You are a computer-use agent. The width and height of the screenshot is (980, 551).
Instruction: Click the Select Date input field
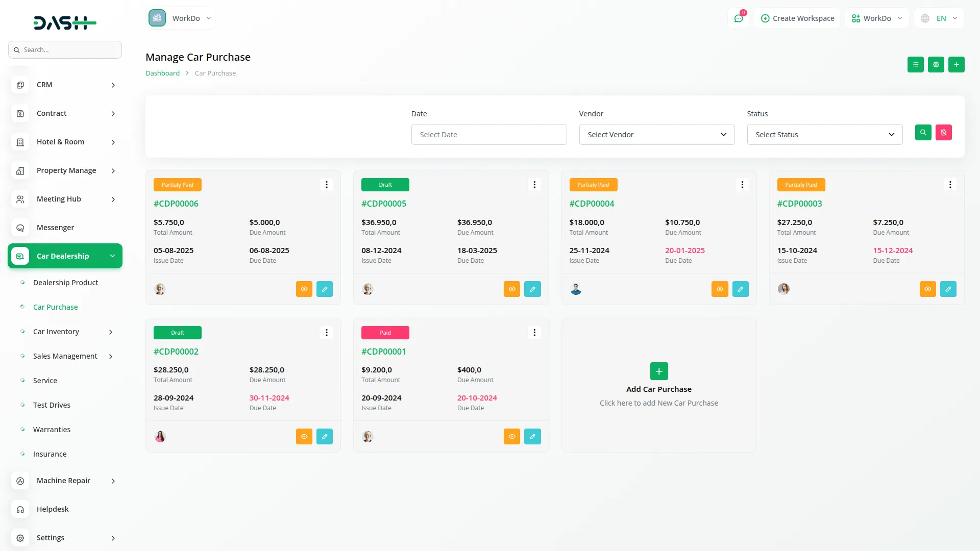coord(488,135)
